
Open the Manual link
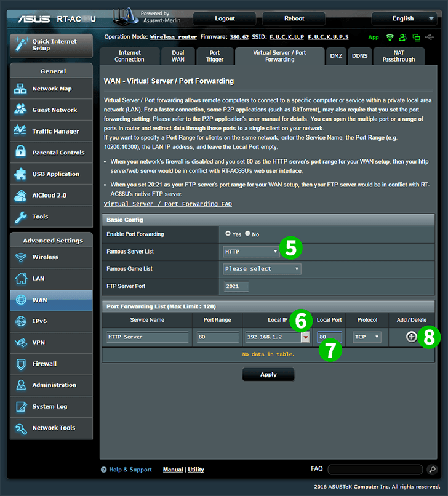tap(173, 470)
